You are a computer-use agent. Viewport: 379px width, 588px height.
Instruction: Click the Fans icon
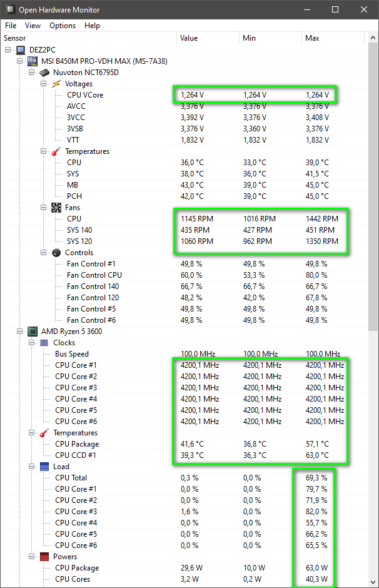[x=56, y=208]
